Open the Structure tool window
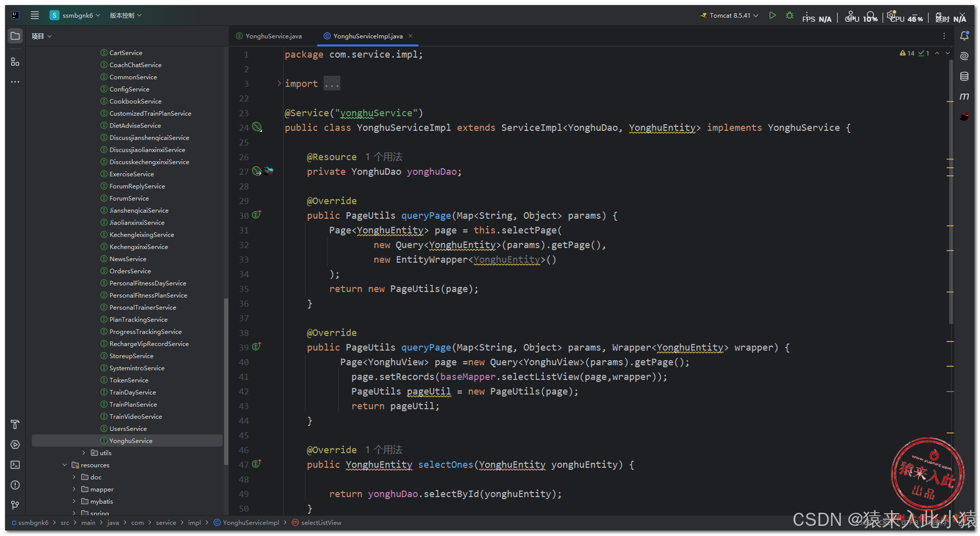This screenshot has width=980, height=536. pos(15,62)
